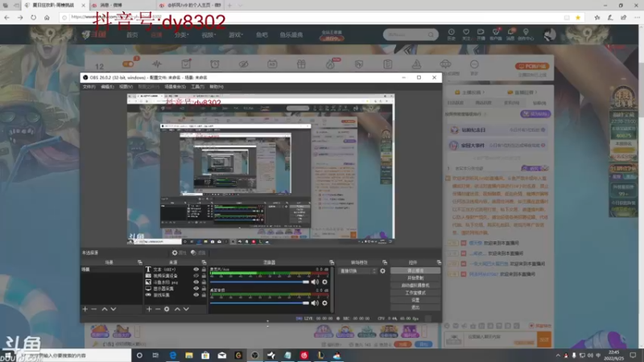Open the 帮助(H) menu in OBS
This screenshot has height=362, width=644.
click(217, 87)
